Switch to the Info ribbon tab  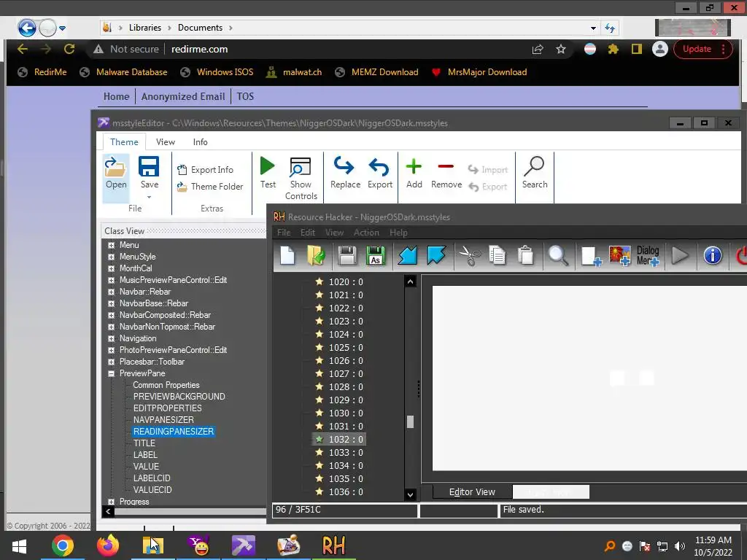[x=200, y=142]
